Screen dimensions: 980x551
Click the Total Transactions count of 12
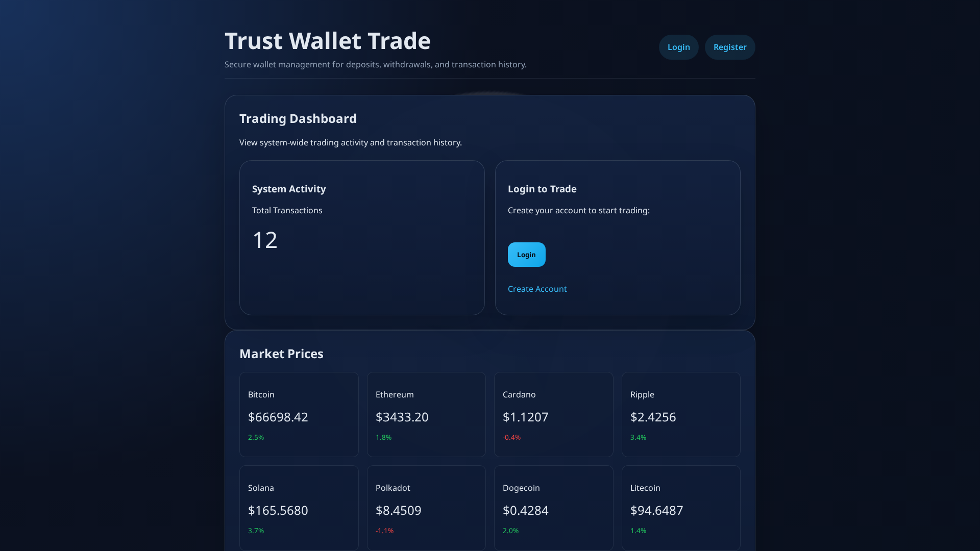[265, 240]
